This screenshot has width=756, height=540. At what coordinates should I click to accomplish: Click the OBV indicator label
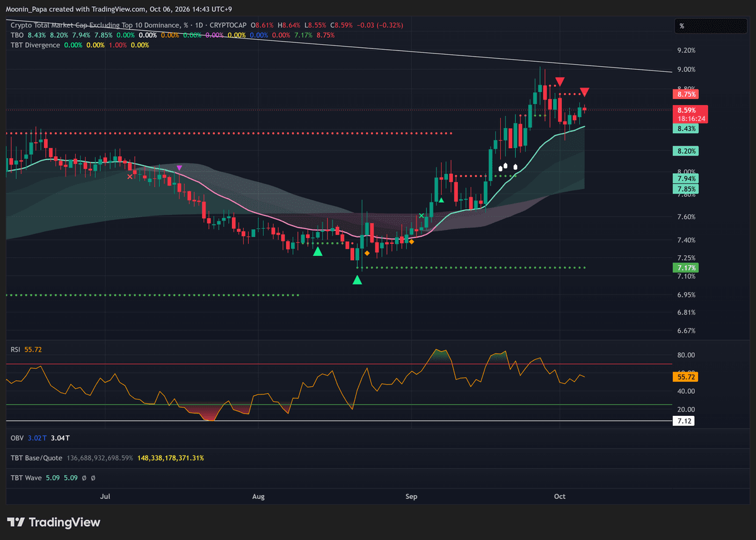click(17, 438)
